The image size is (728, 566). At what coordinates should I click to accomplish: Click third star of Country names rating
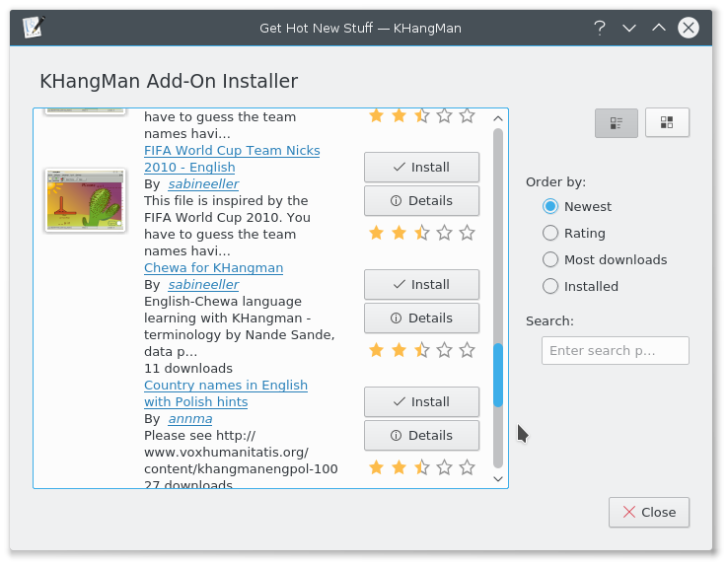tap(421, 467)
